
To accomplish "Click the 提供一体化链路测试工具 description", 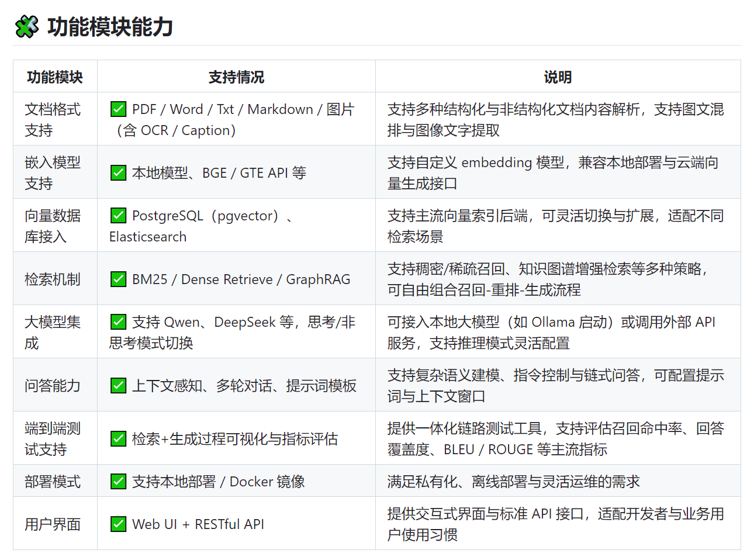I will pos(555,438).
